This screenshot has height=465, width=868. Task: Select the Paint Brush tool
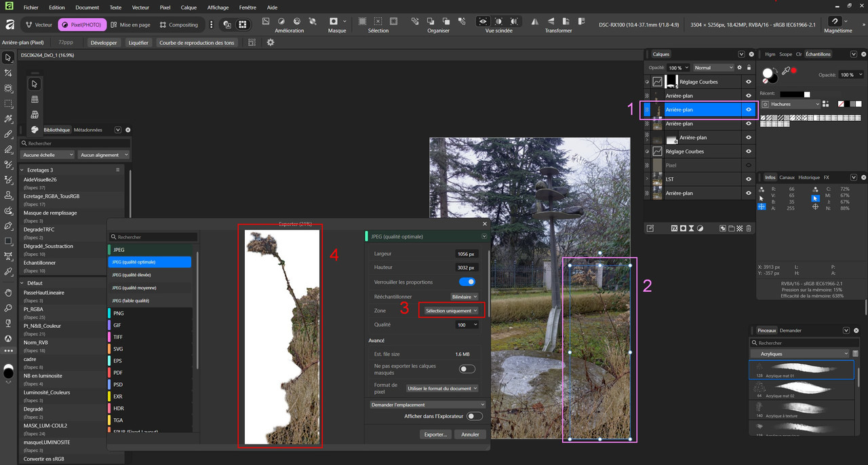click(8, 134)
